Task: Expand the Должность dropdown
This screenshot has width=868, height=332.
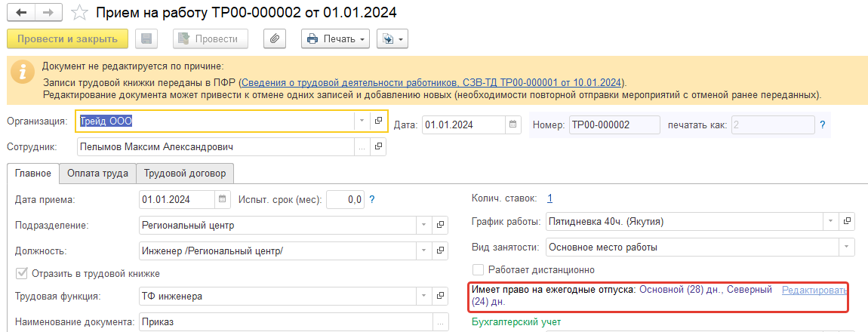Action: (x=423, y=251)
